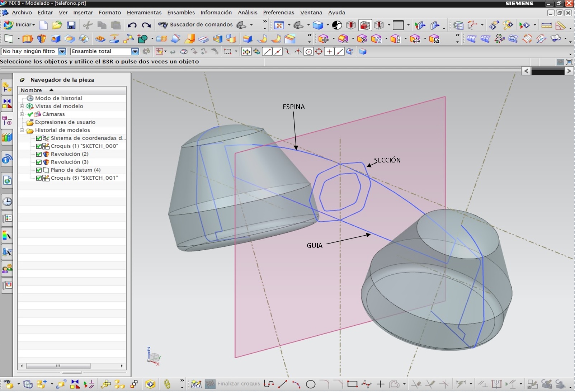Screen dimensions: 575x392
Task: Open the Editar menu
Action: click(45, 13)
